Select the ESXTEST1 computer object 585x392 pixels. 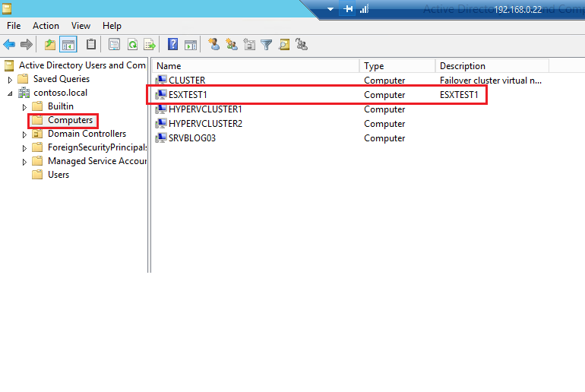(x=188, y=95)
